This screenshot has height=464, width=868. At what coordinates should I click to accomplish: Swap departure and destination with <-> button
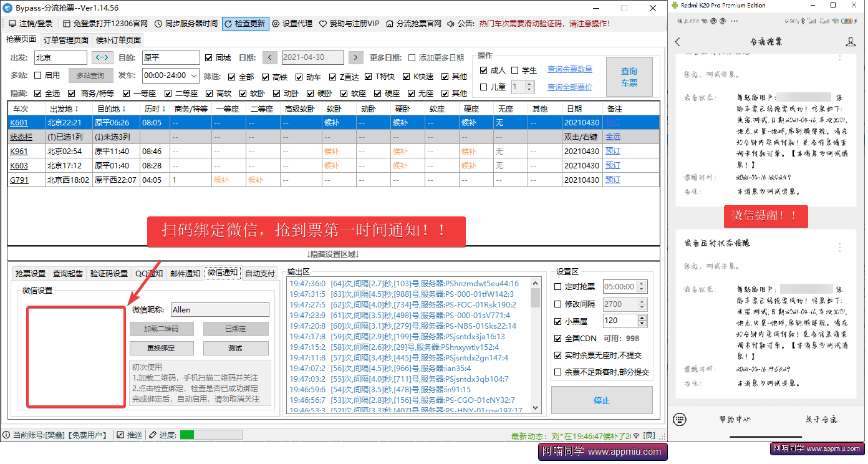(103, 57)
